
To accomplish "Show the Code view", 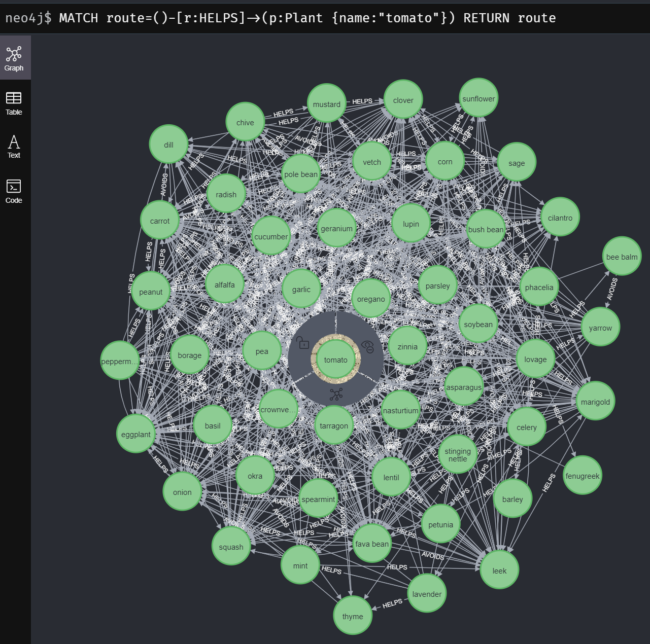I will [14, 191].
